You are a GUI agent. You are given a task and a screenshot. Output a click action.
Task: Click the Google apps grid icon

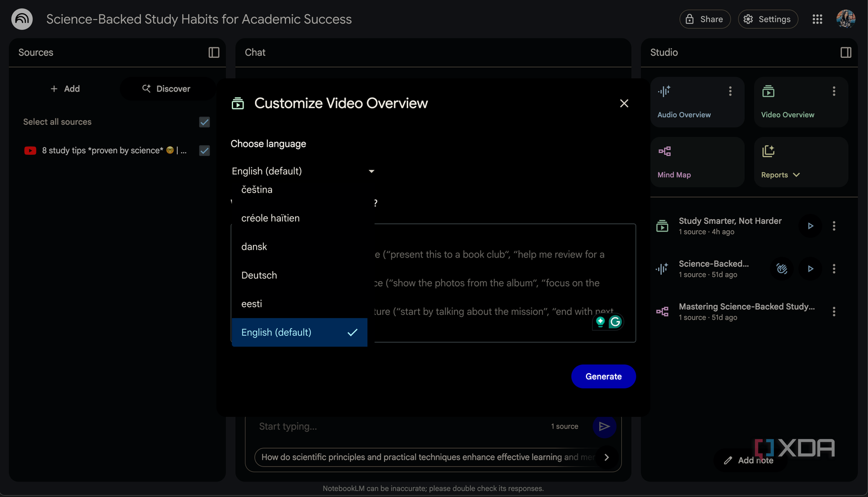817,19
